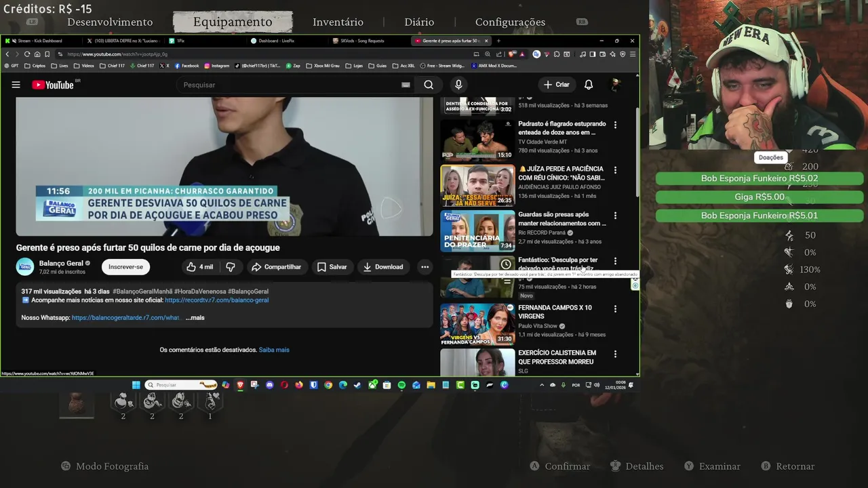868x488 pixels.
Task: Click the video Download button
Action: (383, 267)
